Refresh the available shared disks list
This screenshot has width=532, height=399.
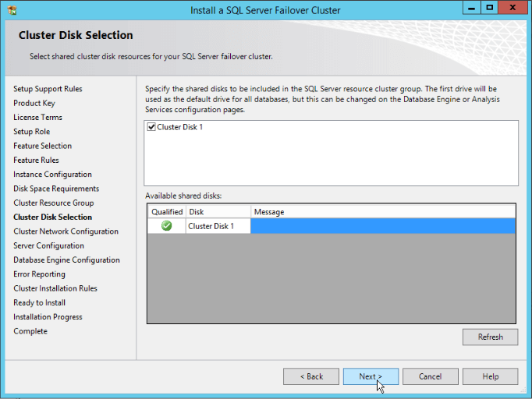coord(490,337)
